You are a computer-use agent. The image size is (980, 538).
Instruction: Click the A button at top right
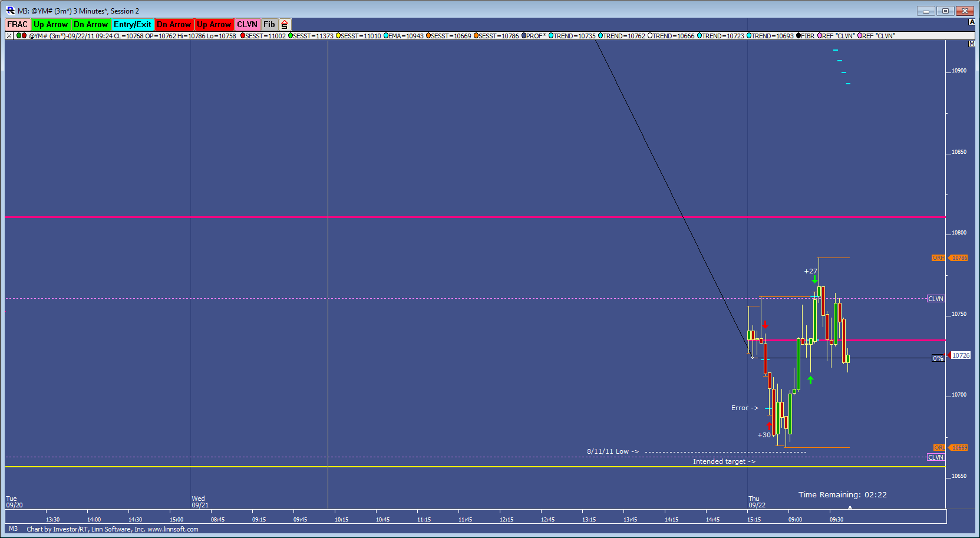[972, 22]
